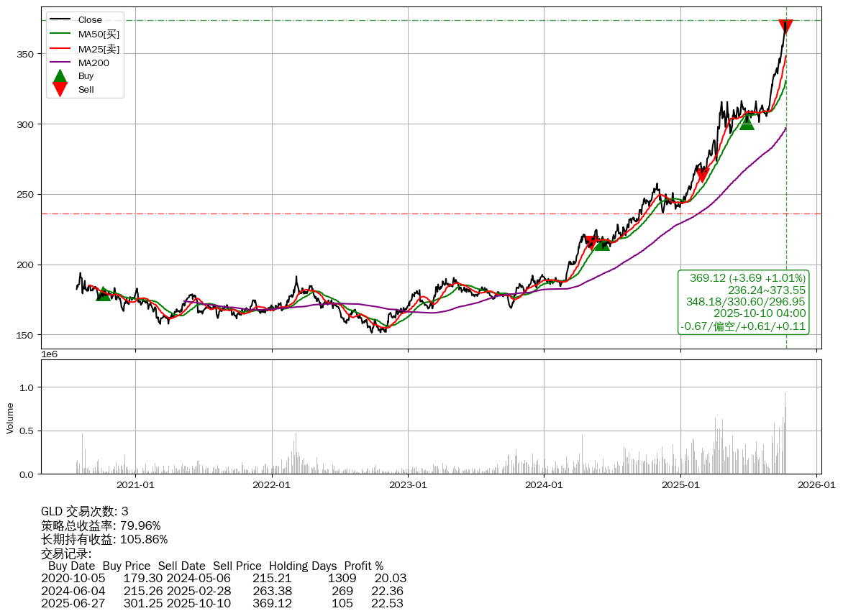Click the MA200 legend entry
The width and height of the screenshot is (843, 616).
(x=94, y=63)
